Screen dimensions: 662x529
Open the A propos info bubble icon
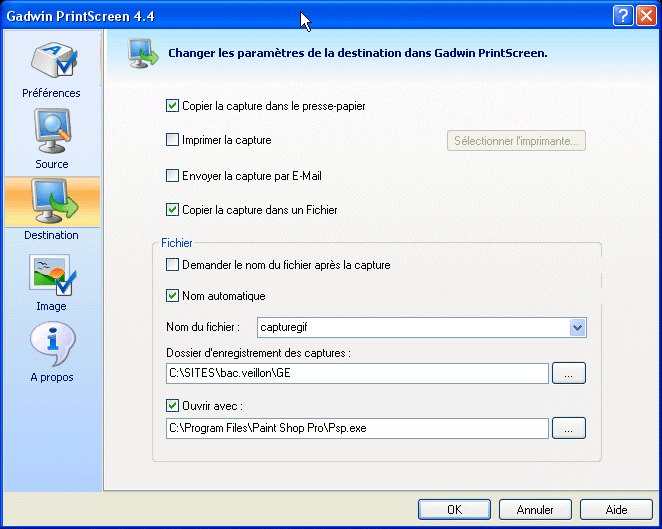53,344
